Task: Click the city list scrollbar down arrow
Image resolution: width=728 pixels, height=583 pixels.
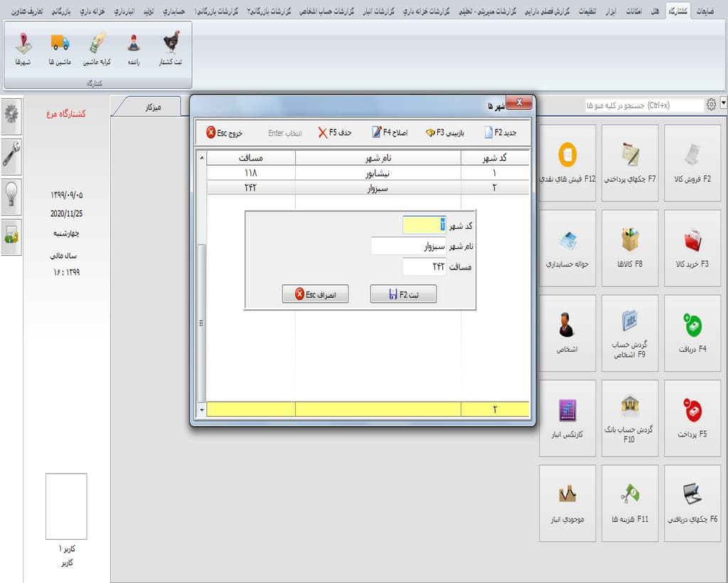Action: click(x=201, y=410)
